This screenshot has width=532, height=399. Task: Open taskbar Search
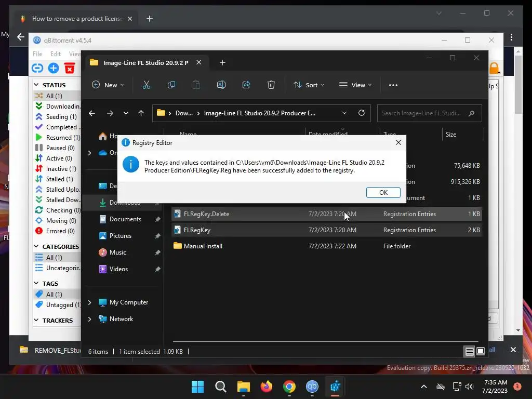[x=220, y=387]
